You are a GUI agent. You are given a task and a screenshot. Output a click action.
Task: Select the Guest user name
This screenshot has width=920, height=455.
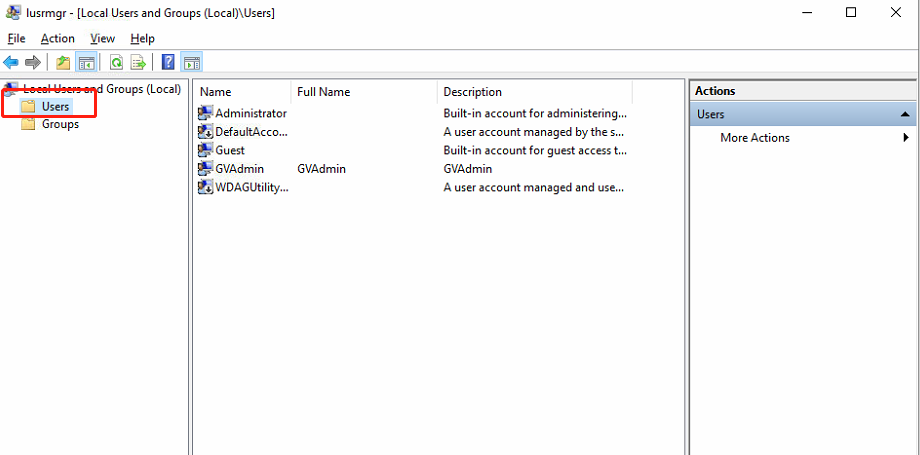click(x=230, y=150)
